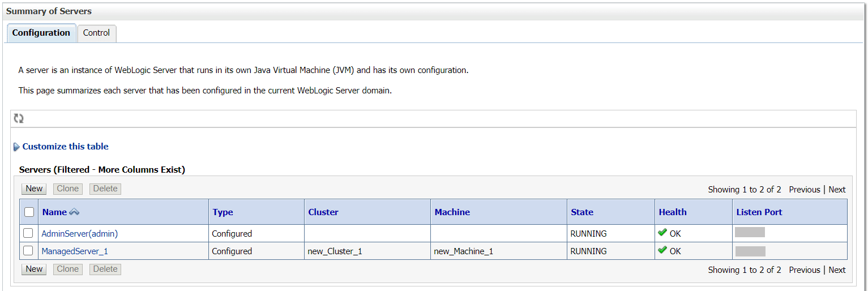The image size is (868, 291).
Task: Select the ManagedServer_1 row checkbox
Action: (x=28, y=251)
